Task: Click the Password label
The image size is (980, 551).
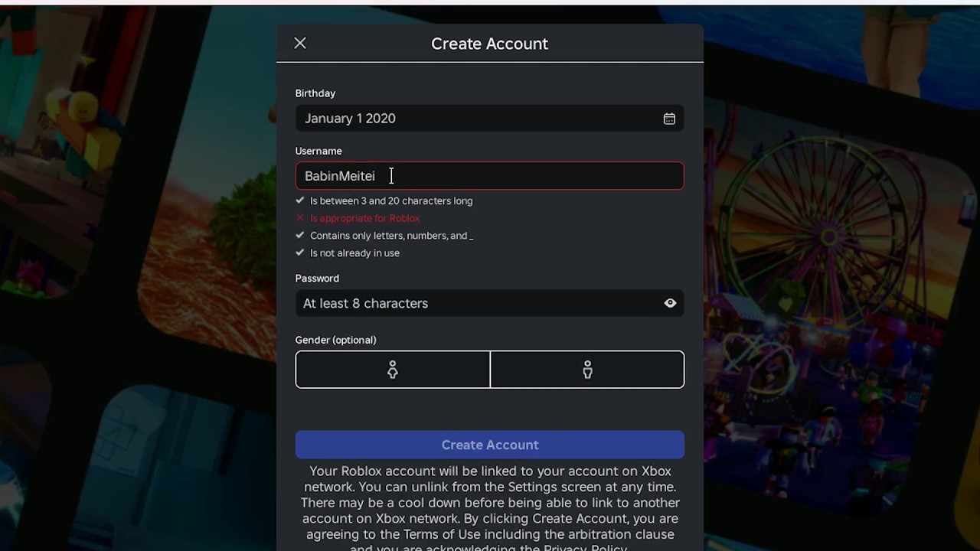Action: pyautogui.click(x=317, y=279)
